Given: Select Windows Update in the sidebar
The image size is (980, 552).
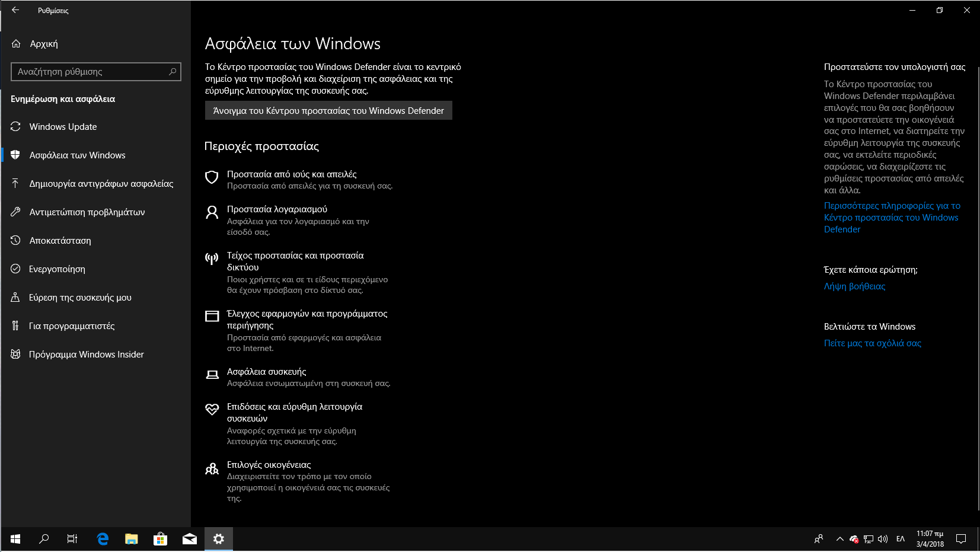Looking at the screenshot, I should coord(96,126).
